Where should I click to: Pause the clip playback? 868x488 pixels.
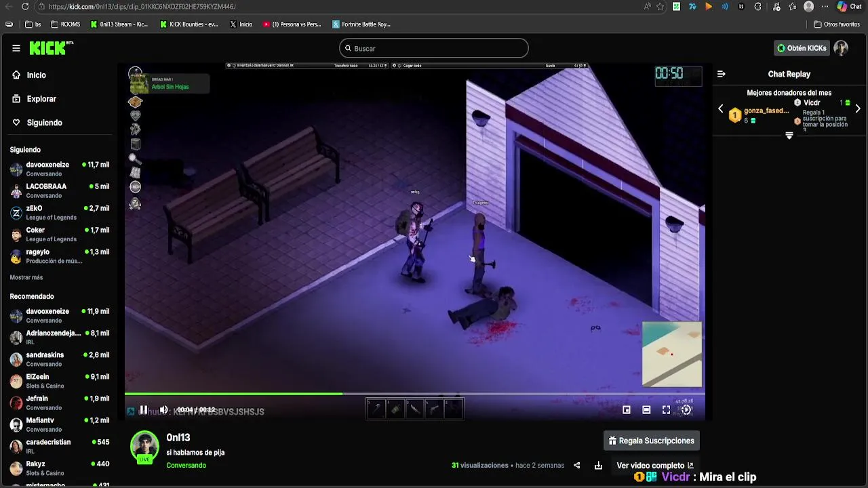tap(144, 410)
